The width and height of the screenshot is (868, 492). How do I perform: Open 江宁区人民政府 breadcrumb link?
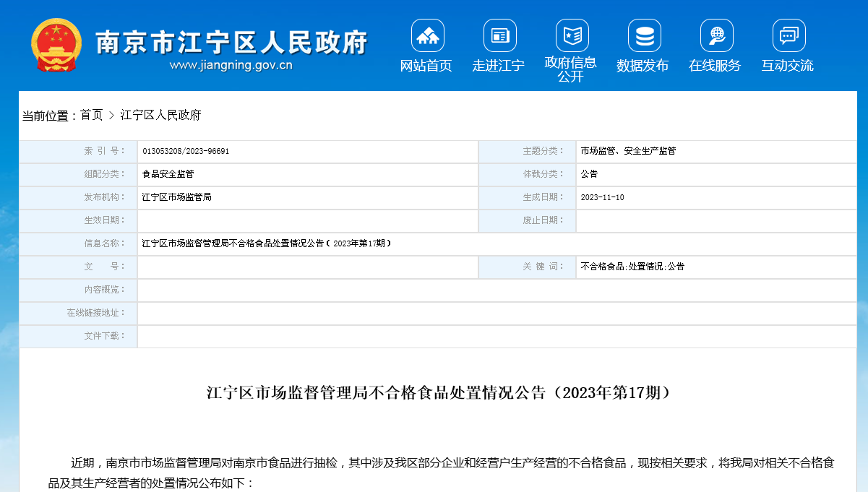[160, 115]
